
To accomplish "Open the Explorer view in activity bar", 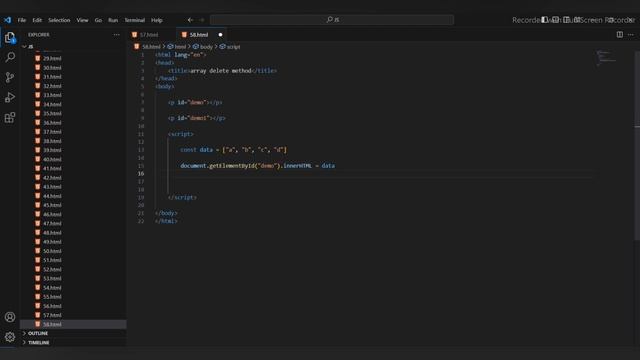I will (x=10, y=38).
